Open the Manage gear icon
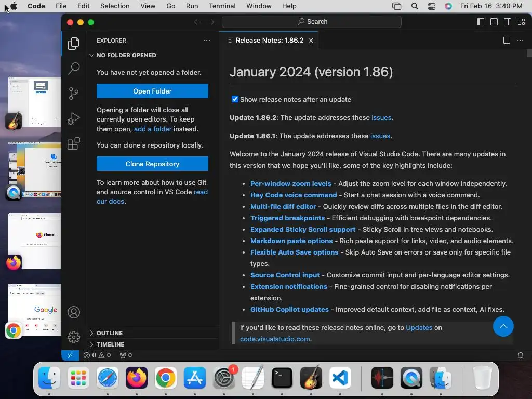This screenshot has height=399, width=532. pyautogui.click(x=74, y=337)
